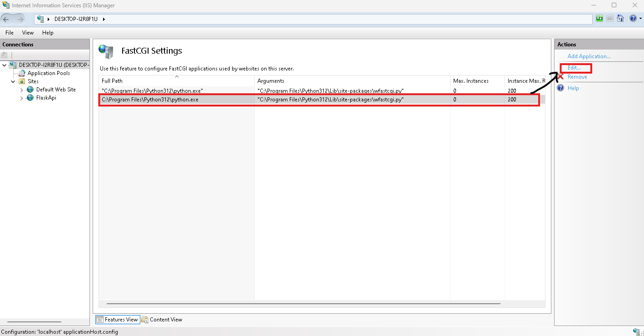This screenshot has height=336, width=644.
Task: Switch to Content View tab
Action: click(x=162, y=320)
